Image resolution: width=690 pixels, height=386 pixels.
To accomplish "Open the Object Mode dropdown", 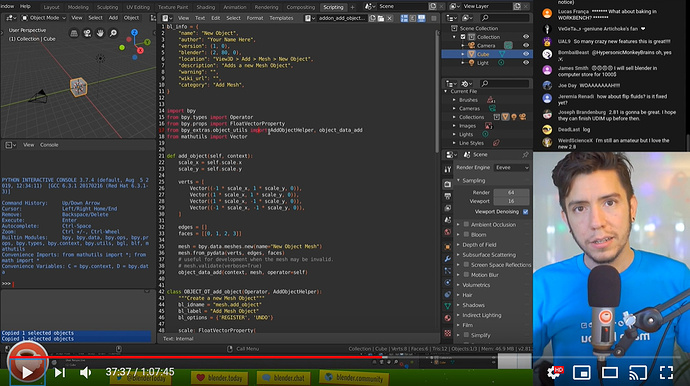I will click(44, 18).
